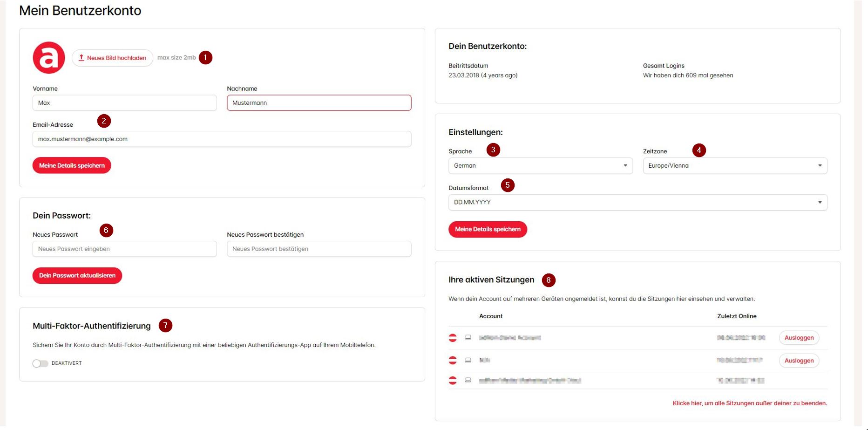The image size is (868, 430).
Task: Click the 'Mein Benutzerkonto' page title
Action: coord(80,11)
